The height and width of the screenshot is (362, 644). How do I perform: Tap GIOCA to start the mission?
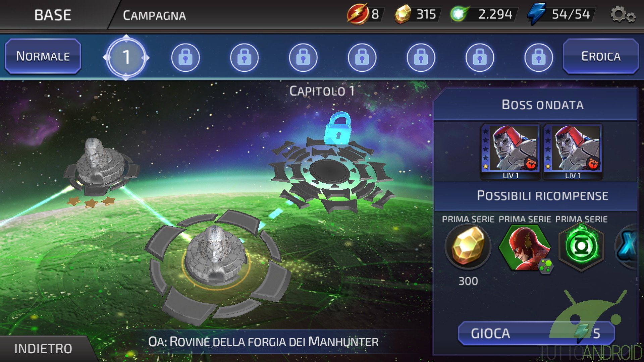click(536, 333)
